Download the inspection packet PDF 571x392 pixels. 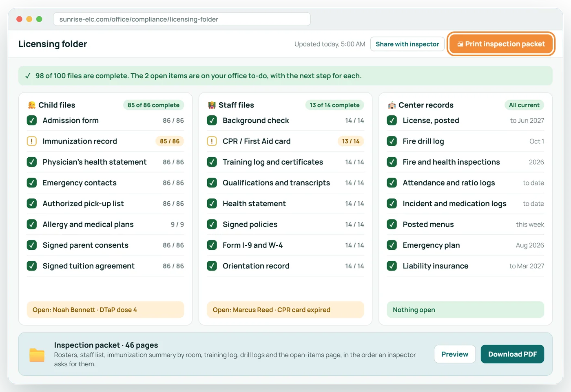[512, 354]
